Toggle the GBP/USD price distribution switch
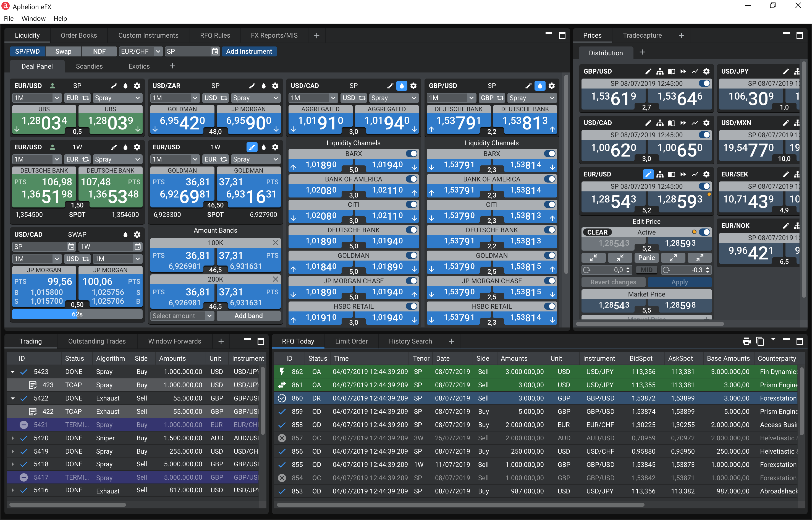812x520 pixels. 704,84
